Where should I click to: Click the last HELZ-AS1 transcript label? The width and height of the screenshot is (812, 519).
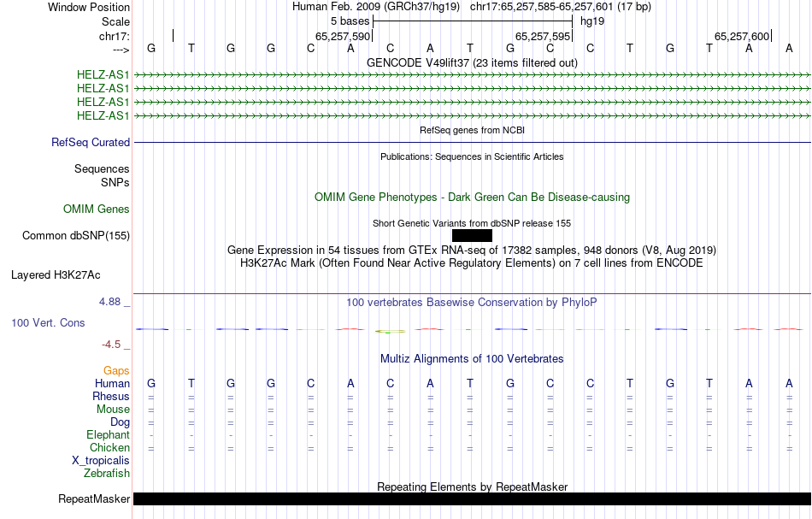[103, 115]
